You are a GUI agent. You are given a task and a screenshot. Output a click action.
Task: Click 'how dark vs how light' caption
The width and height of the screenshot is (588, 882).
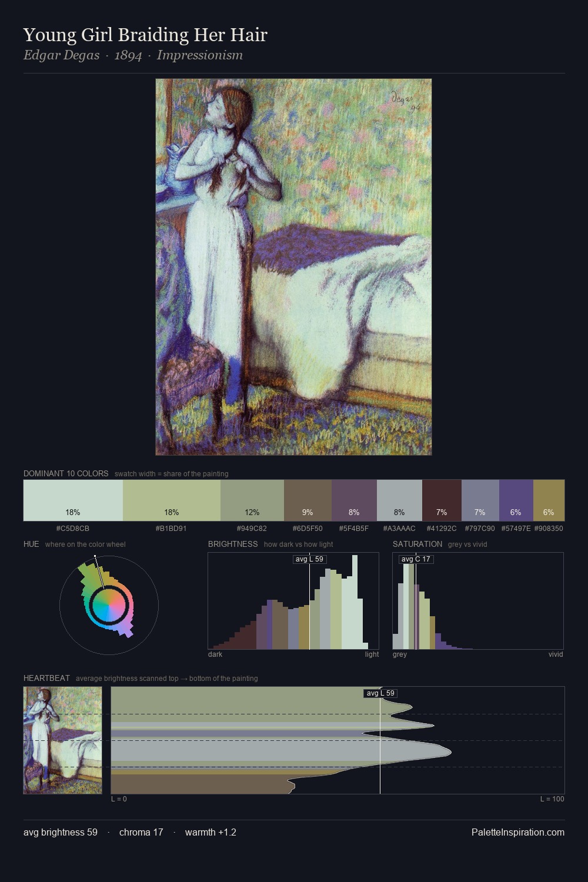(x=299, y=544)
